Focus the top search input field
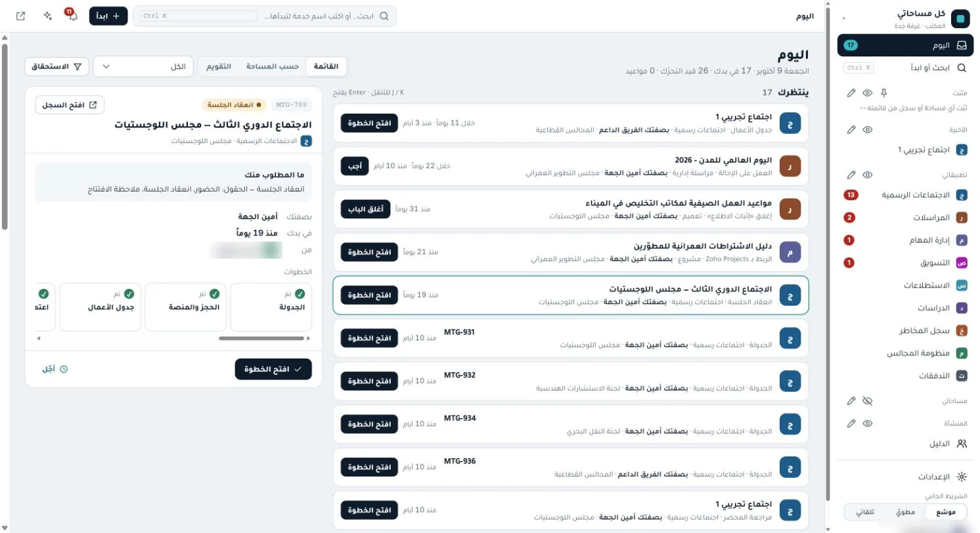 pyautogui.click(x=265, y=16)
